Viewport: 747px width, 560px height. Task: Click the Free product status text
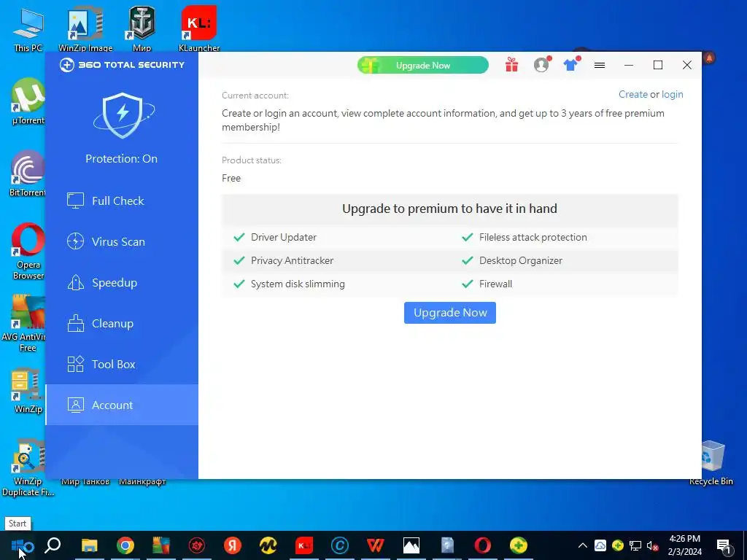(x=231, y=178)
